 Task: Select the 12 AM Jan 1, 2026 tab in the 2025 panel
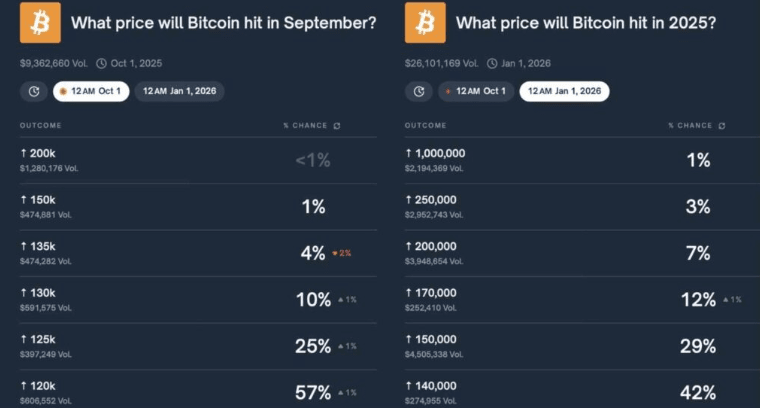pos(564,91)
